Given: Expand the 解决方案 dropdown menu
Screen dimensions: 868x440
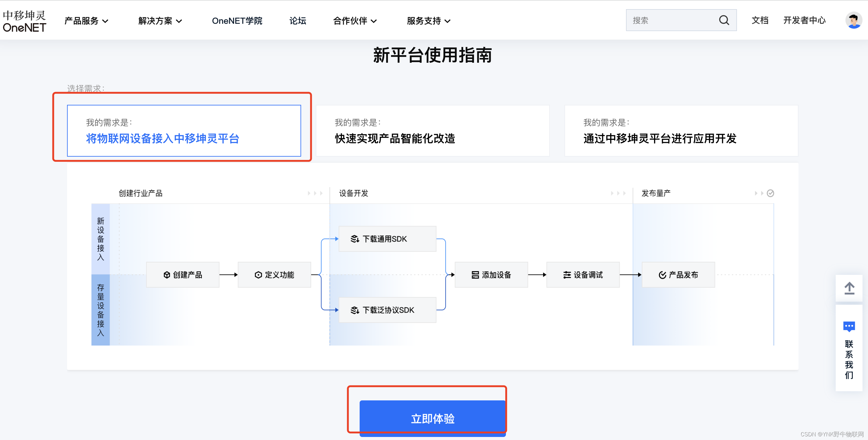Looking at the screenshot, I should (x=160, y=21).
